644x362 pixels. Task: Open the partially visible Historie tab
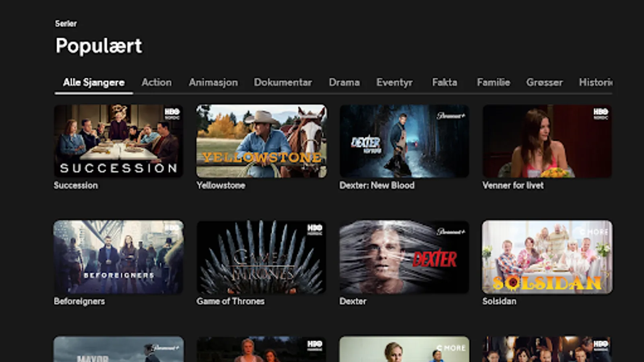[596, 82]
